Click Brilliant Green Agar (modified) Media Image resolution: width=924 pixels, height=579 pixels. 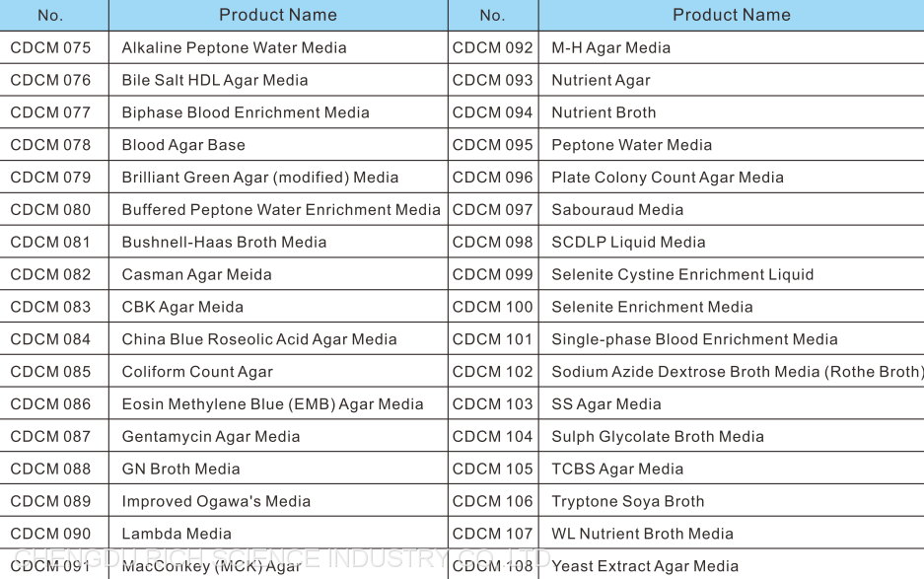260,178
